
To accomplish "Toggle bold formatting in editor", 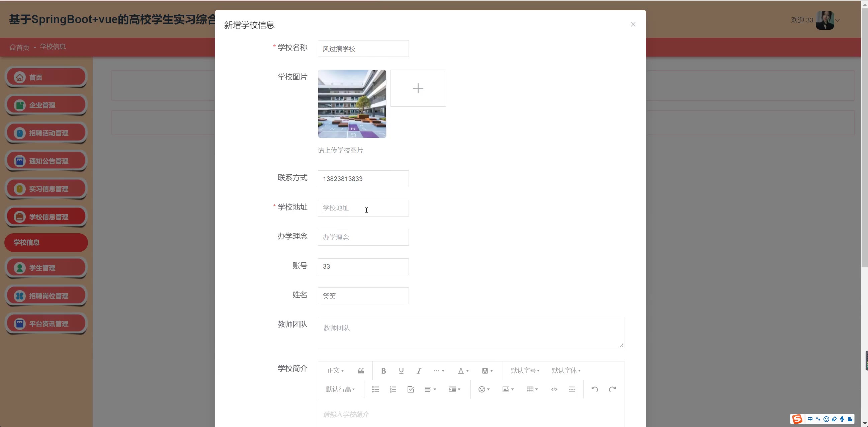I will (x=383, y=371).
